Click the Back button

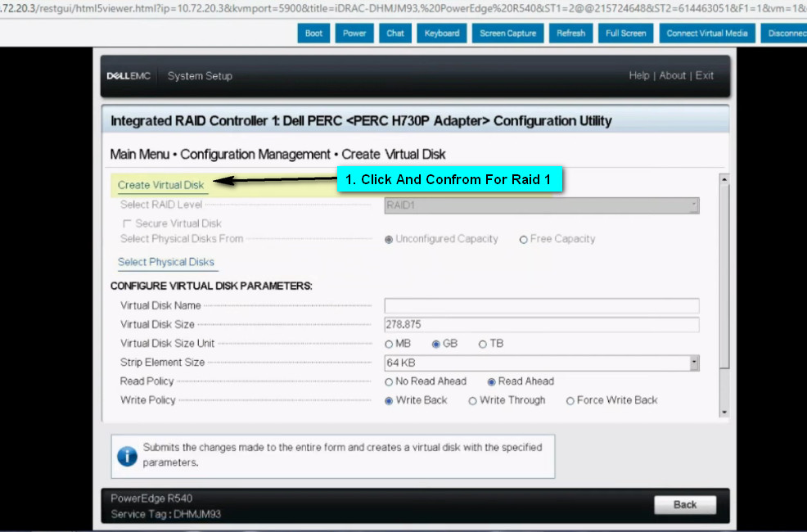click(x=684, y=505)
